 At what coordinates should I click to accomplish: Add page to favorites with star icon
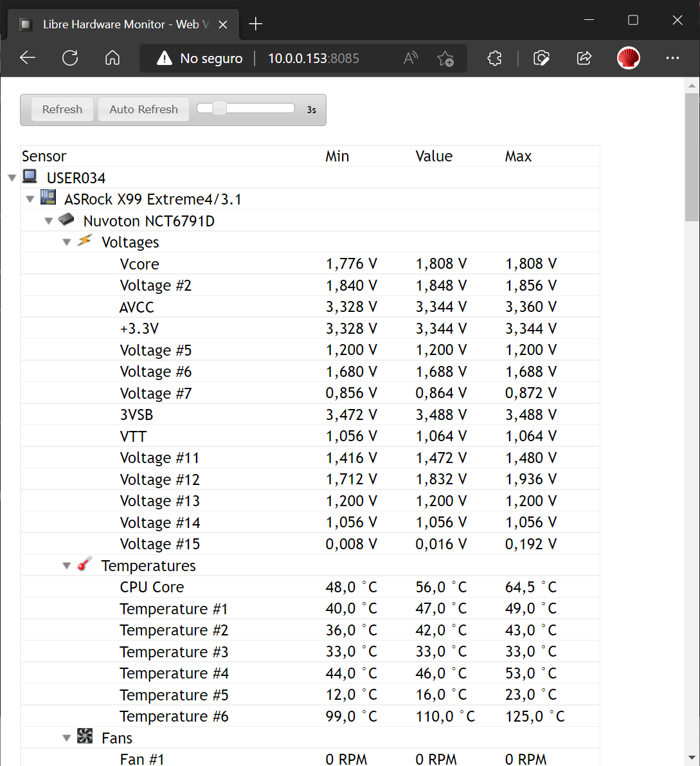(x=445, y=59)
